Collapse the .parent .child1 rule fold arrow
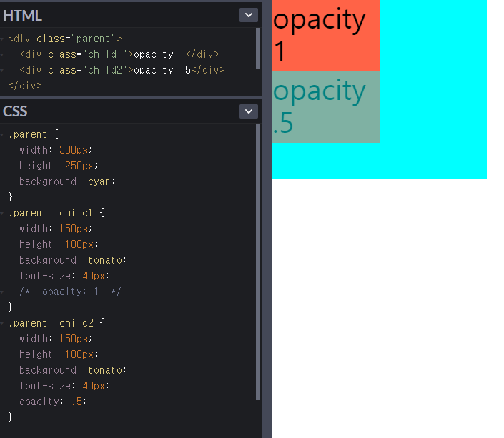The width and height of the screenshot is (504, 438). pos(2,214)
